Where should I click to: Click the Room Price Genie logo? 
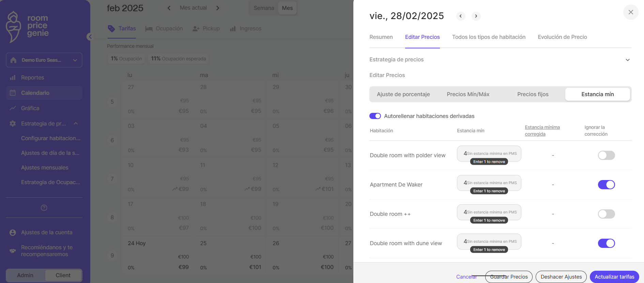28,27
